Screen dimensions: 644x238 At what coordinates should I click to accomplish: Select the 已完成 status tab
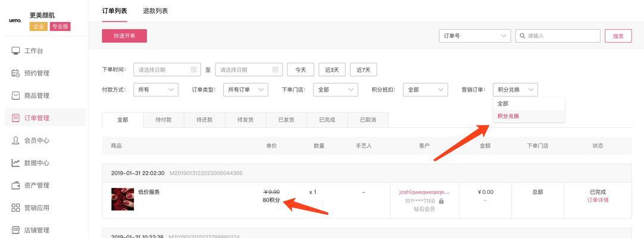tap(327, 120)
